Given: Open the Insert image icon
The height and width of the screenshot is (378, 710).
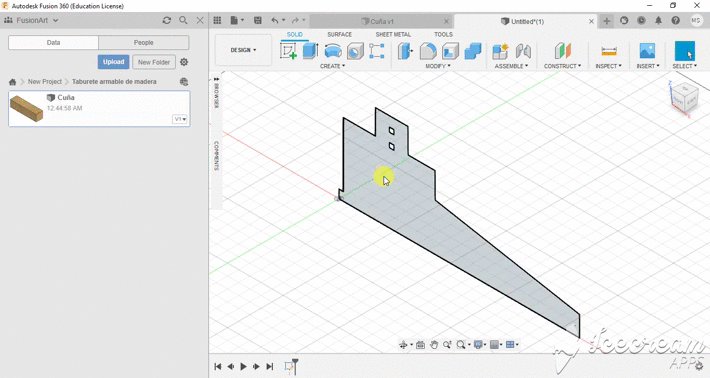Looking at the screenshot, I should pos(647,51).
